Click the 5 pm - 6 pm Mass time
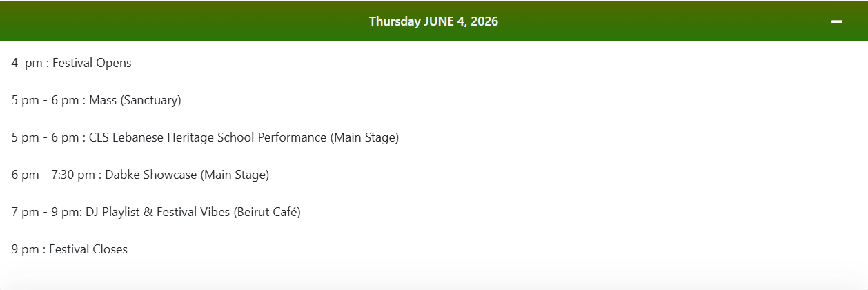This screenshot has height=290, width=868. pyautogui.click(x=45, y=100)
